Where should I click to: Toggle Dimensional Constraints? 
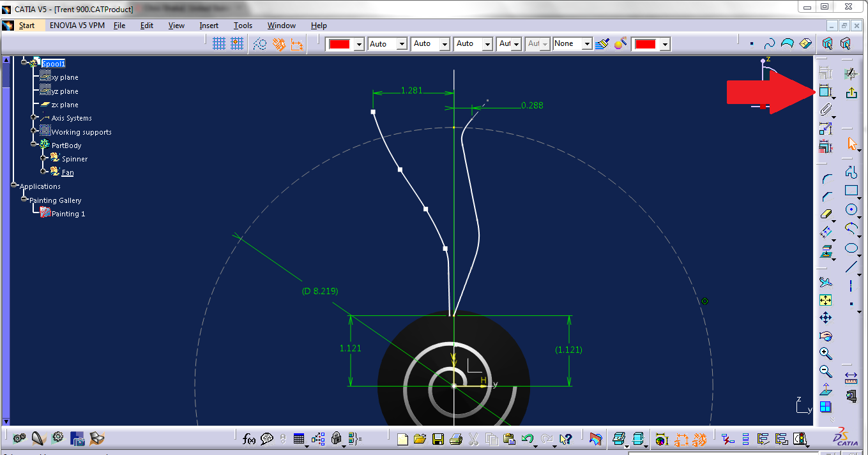tap(297, 43)
